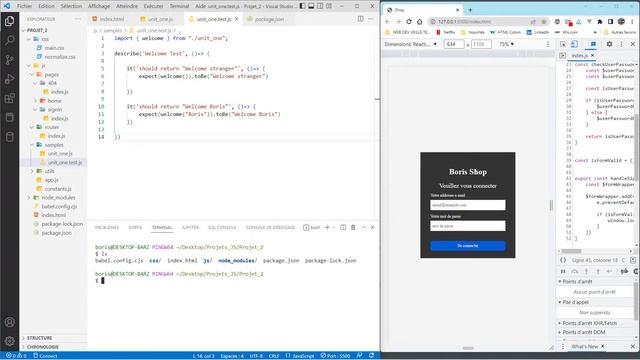Image resolution: width=640 pixels, height=360 pixels.
Task: Open the database cylinder icon in activity bar
Action: pos(9,137)
